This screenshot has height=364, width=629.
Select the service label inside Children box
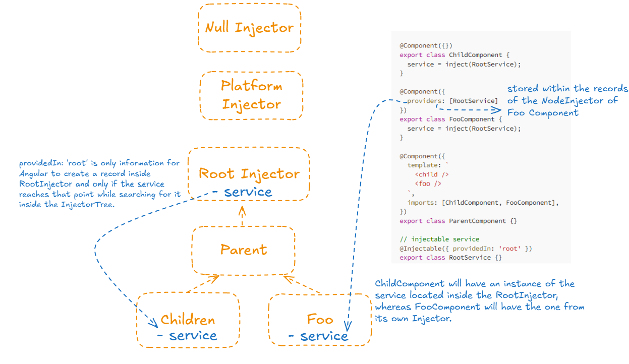tap(188, 336)
